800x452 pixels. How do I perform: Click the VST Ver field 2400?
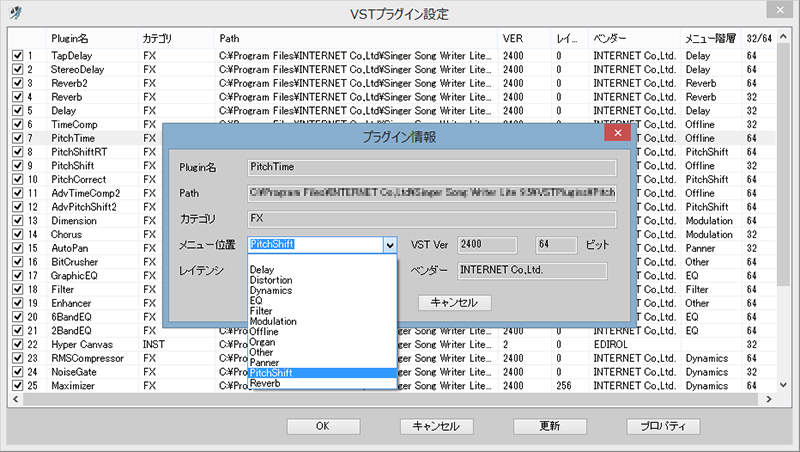(x=487, y=245)
